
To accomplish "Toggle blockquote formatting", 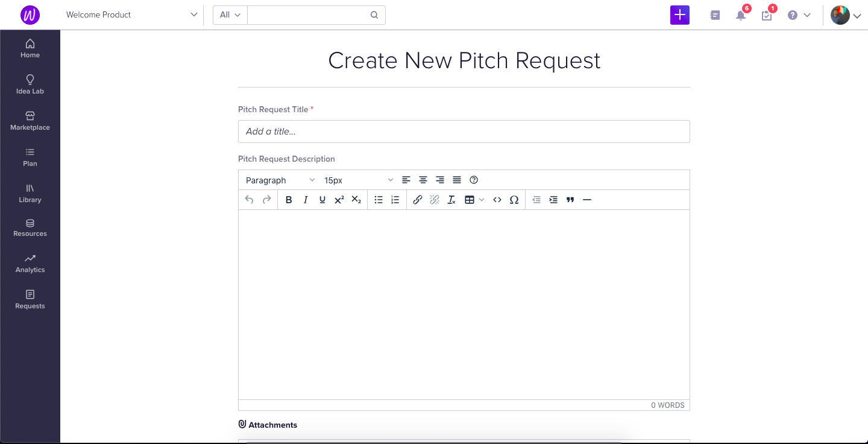I will coord(570,200).
